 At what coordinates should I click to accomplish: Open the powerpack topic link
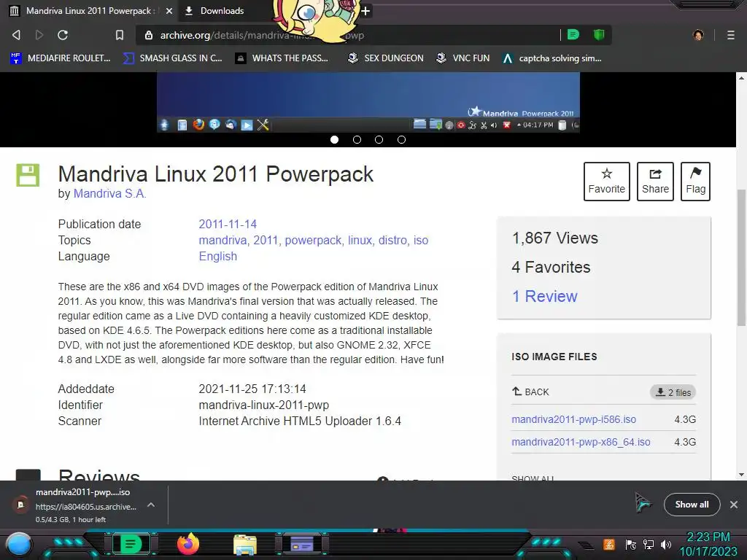[313, 240]
